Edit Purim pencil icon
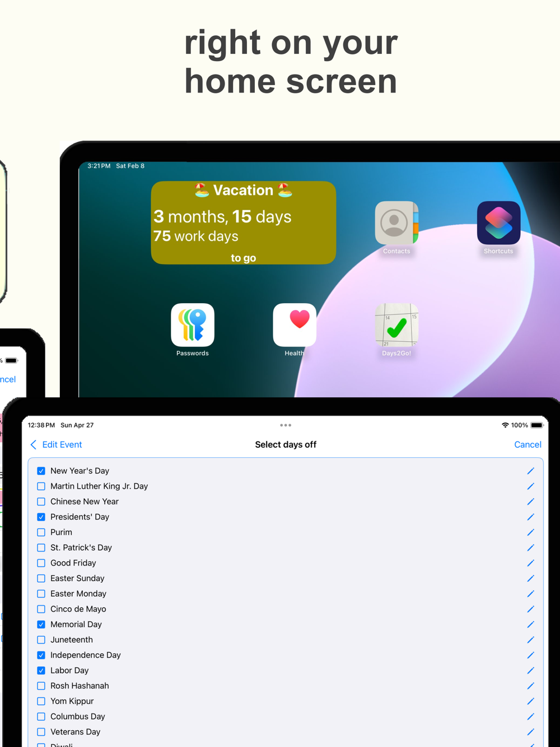This screenshot has width=560, height=747. (530, 532)
